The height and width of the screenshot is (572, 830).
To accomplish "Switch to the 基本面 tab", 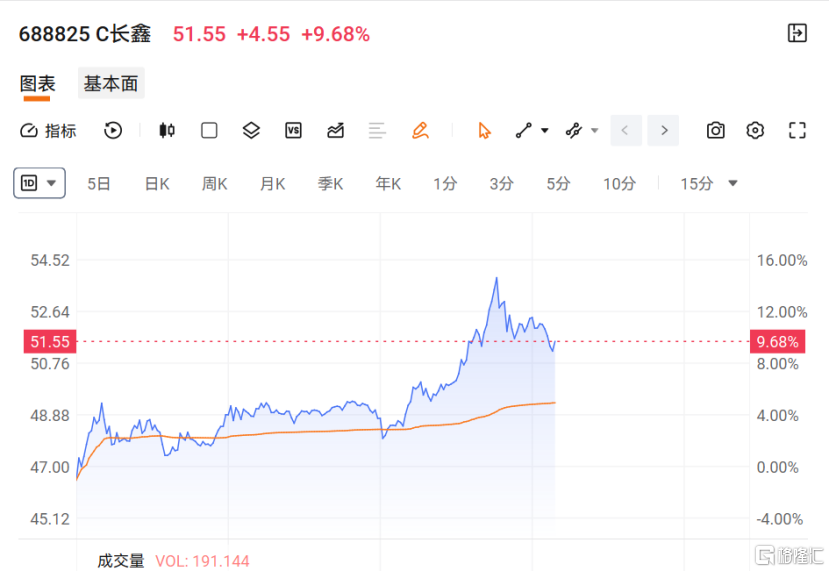I will coord(111,83).
